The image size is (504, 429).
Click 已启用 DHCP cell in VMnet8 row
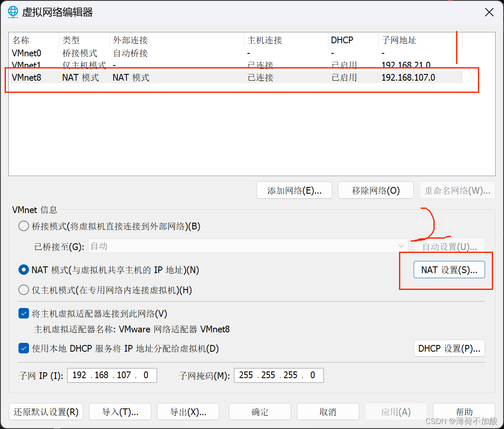(344, 77)
